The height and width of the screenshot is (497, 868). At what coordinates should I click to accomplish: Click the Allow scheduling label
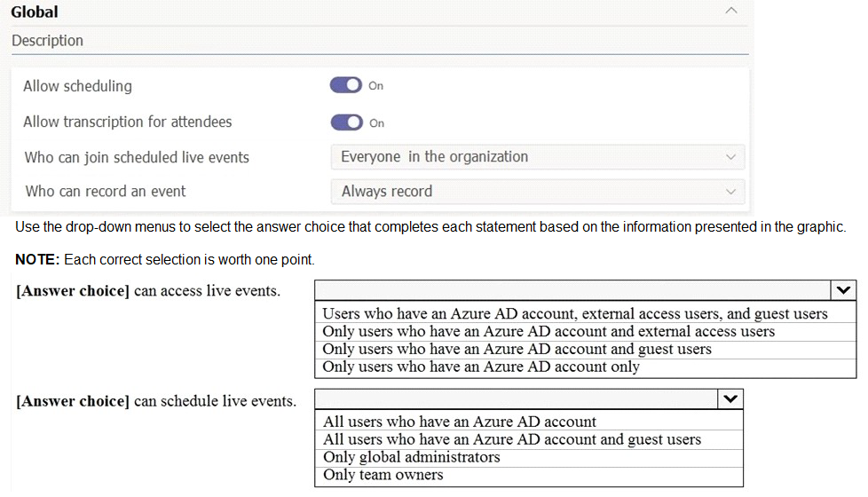[x=77, y=86]
